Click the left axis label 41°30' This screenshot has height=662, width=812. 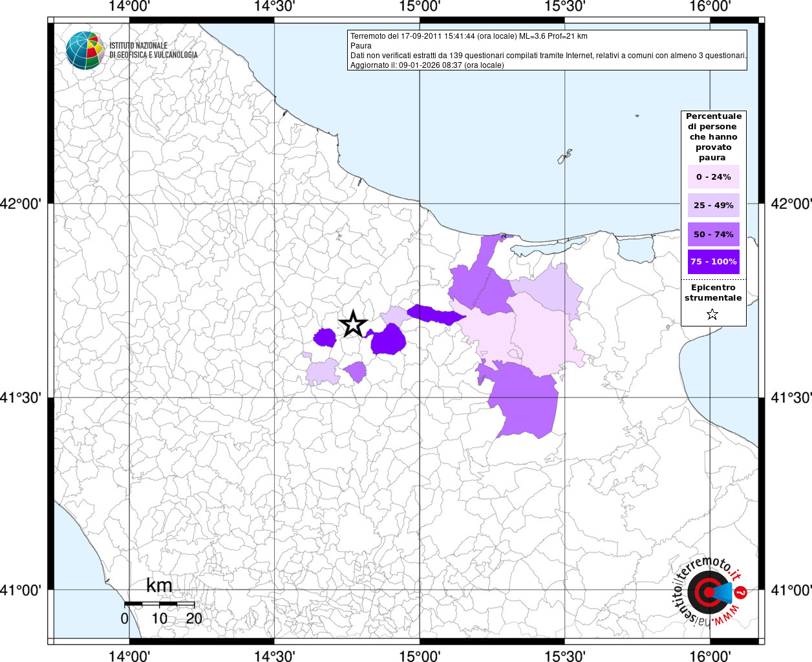coord(21,398)
